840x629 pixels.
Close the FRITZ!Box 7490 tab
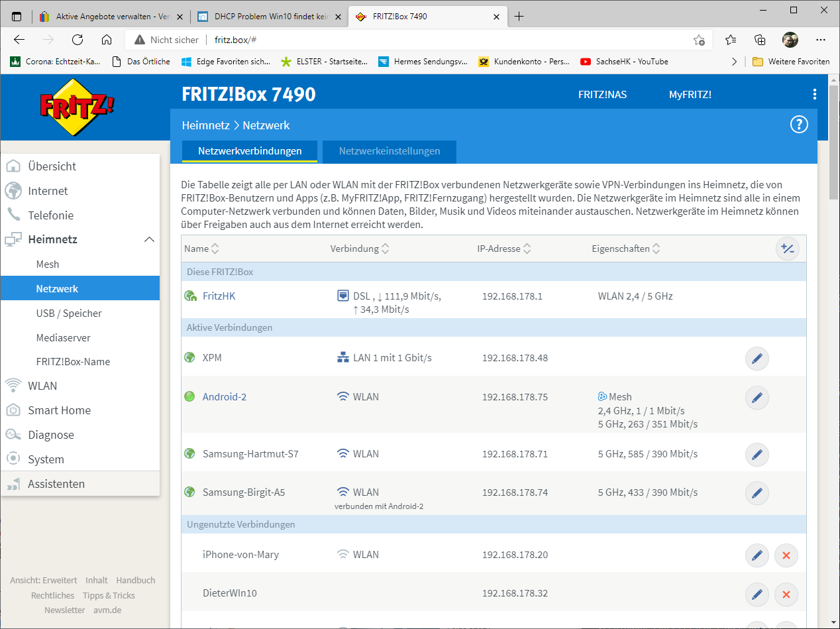coord(497,17)
